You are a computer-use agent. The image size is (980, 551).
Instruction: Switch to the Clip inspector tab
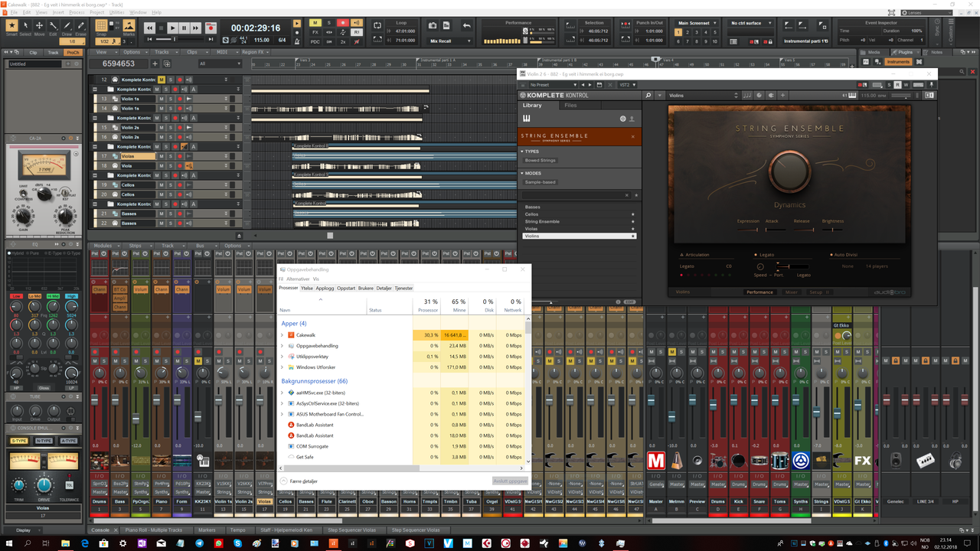pyautogui.click(x=33, y=52)
